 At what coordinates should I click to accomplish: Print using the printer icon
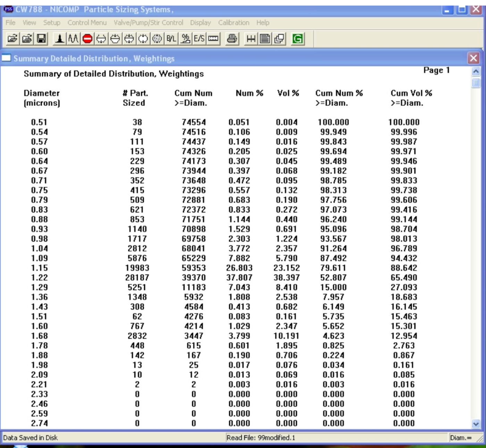tap(232, 39)
